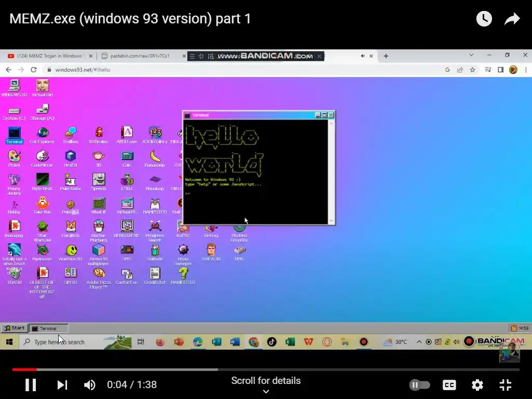
Task: Add video to Watch Later
Action: (484, 19)
